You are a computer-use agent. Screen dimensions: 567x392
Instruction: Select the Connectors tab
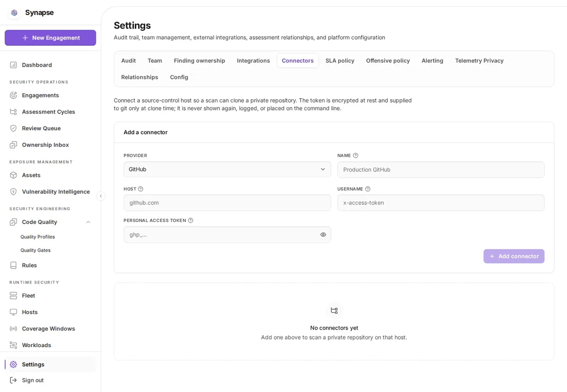(298, 60)
